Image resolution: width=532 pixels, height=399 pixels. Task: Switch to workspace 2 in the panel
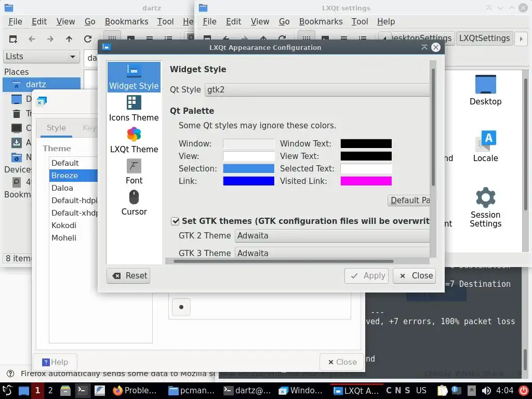50,391
